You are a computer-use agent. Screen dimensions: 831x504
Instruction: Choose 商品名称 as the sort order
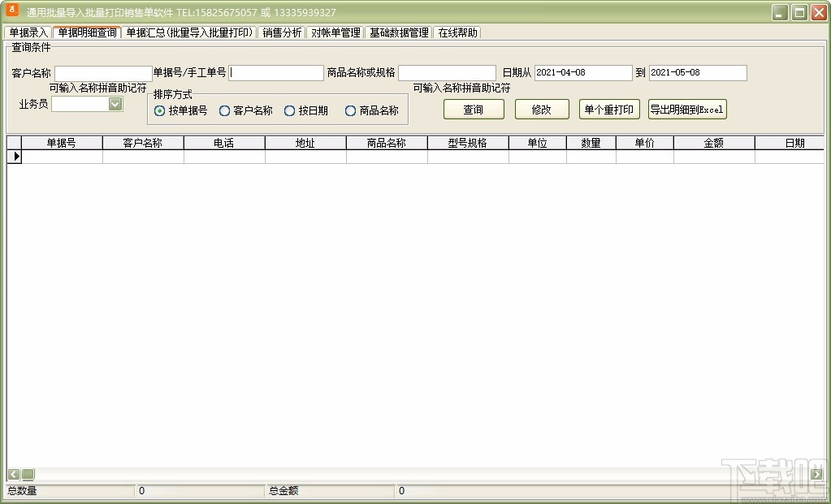[349, 110]
